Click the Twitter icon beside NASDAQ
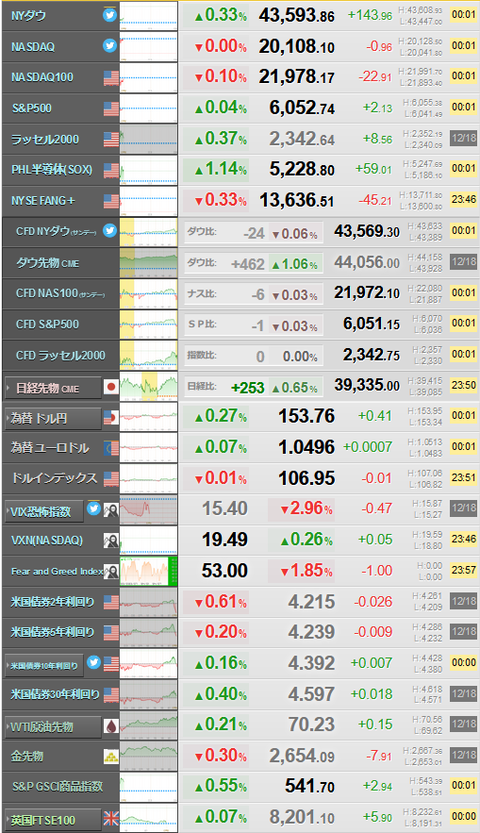The width and height of the screenshot is (480, 833). click(x=110, y=46)
